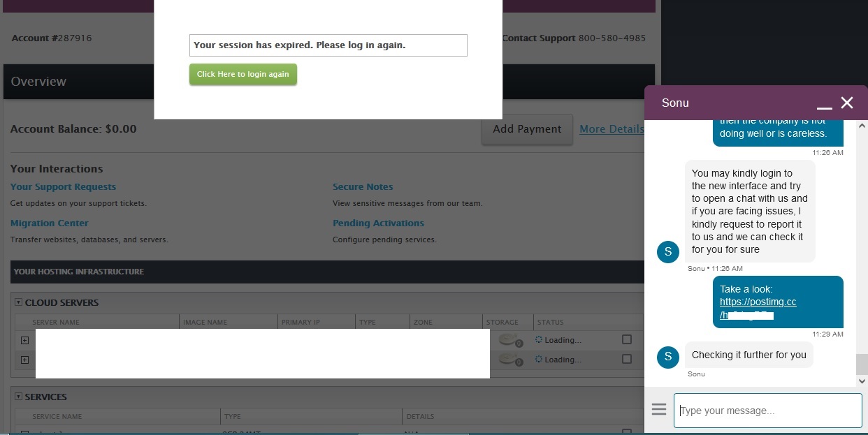Click Sonu's avatar beside Checking message
The width and height of the screenshot is (868, 435).
click(x=668, y=357)
